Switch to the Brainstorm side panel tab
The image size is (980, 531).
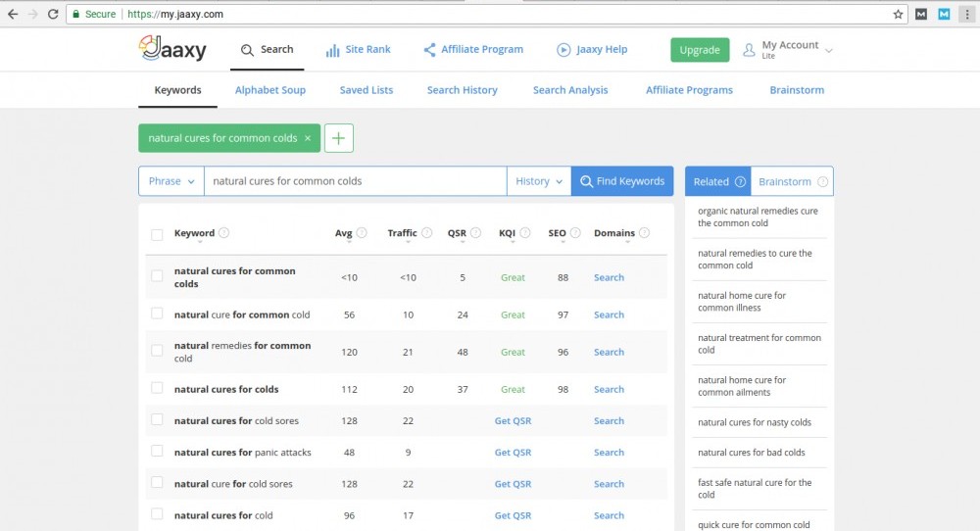coord(792,182)
